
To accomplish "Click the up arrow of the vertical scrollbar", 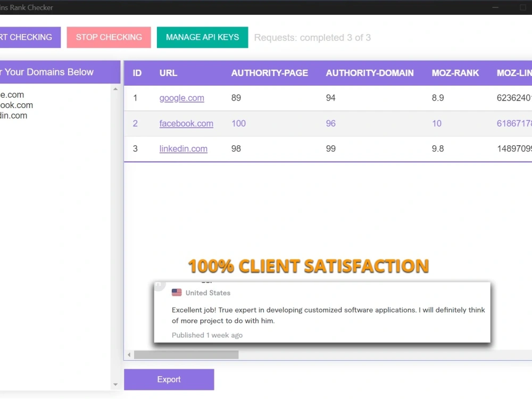I will point(115,89).
